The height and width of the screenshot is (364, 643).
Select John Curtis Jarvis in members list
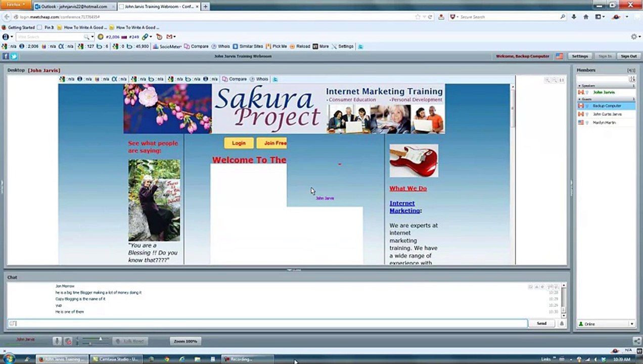click(607, 114)
